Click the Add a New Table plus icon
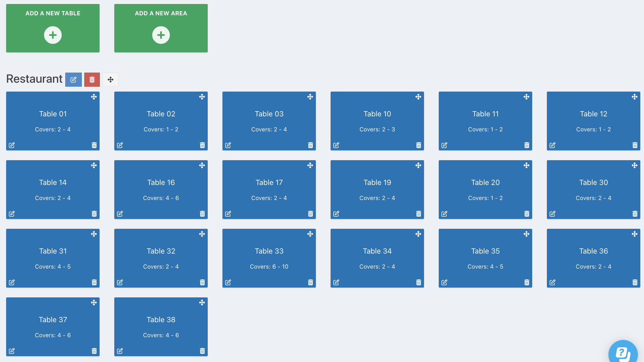This screenshot has height=362, width=644. 53,35
